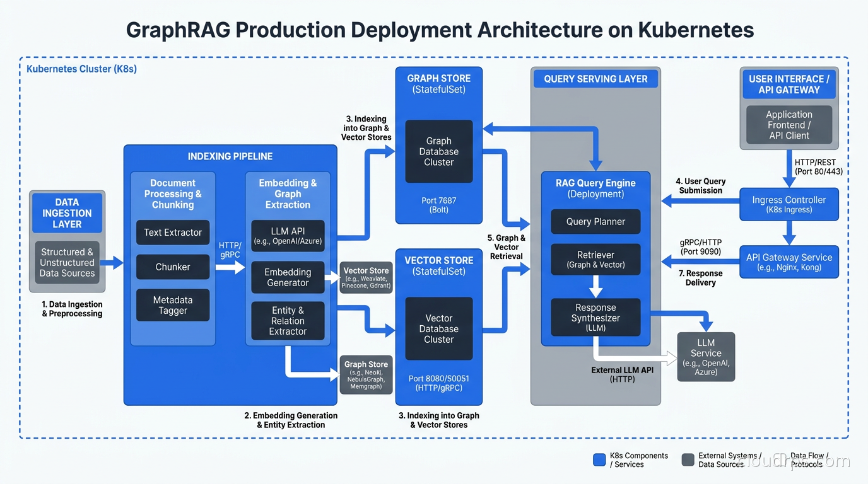Click the 5. Graph & Vector Retrieval label
868x484 pixels.
[x=507, y=247]
